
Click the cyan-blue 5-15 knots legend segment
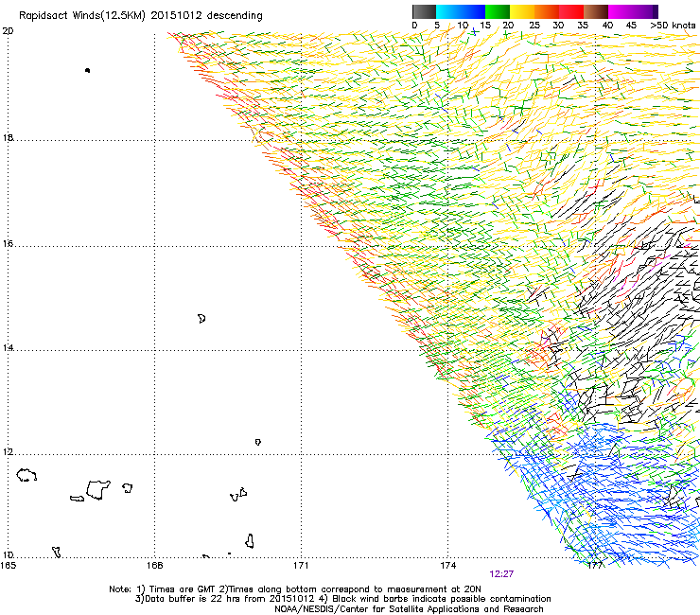[x=461, y=11]
